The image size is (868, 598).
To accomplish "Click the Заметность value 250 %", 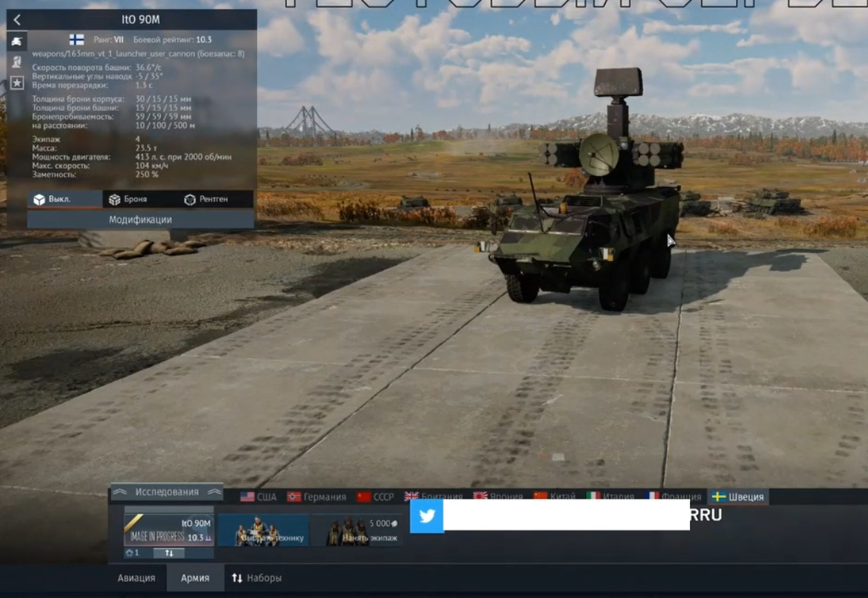I will click(x=147, y=174).
